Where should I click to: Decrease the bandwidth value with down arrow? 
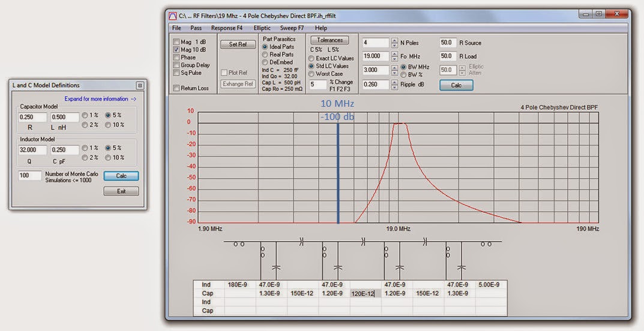(x=394, y=73)
